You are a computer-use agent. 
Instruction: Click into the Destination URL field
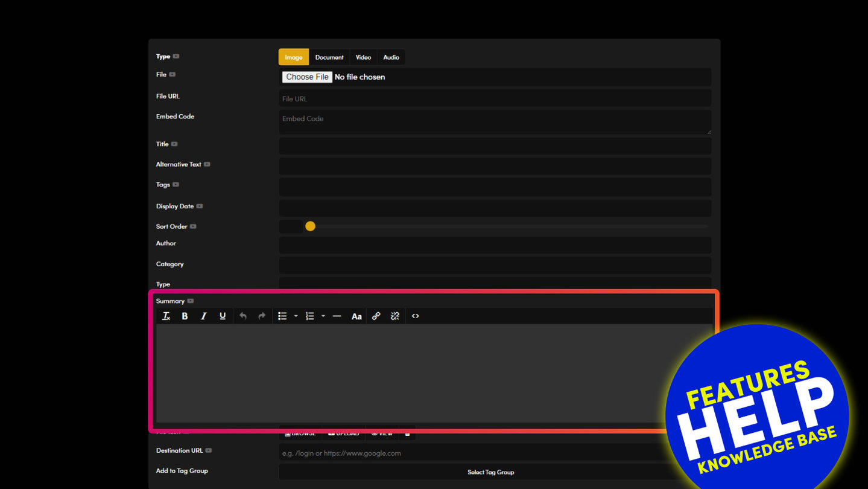click(x=470, y=453)
